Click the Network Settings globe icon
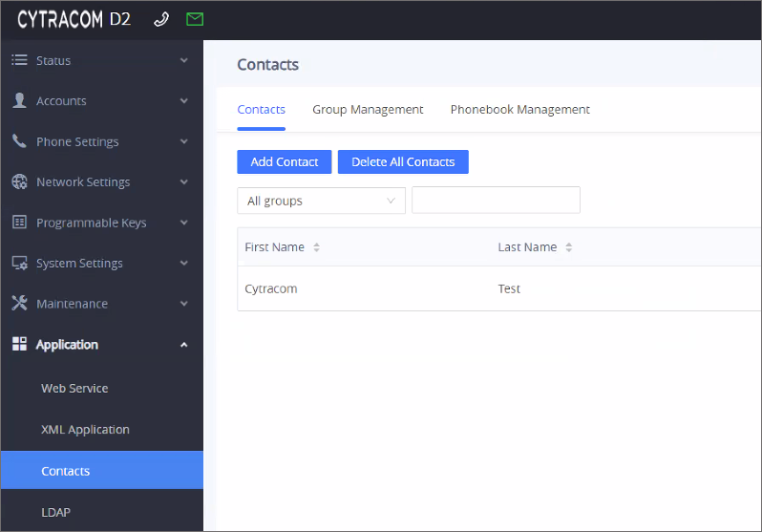 point(19,181)
